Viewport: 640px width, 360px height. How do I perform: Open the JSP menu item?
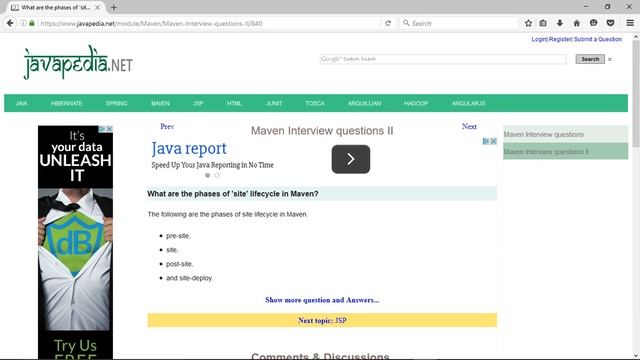[198, 103]
